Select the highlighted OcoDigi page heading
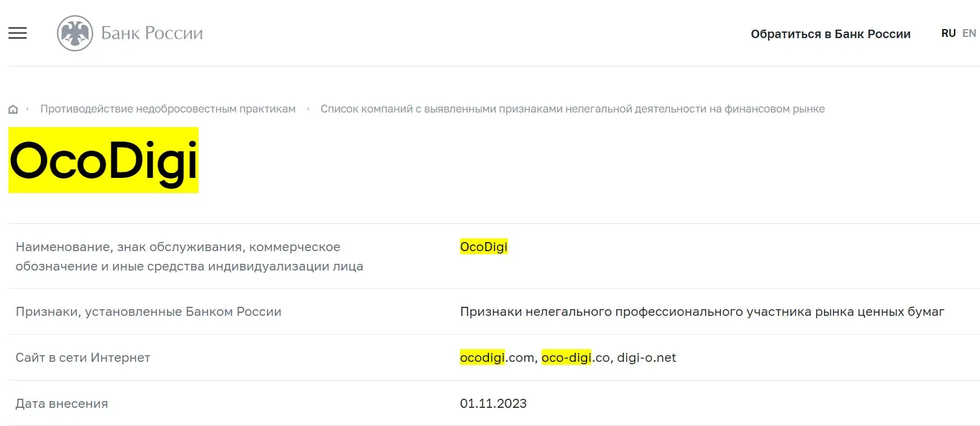 [103, 160]
